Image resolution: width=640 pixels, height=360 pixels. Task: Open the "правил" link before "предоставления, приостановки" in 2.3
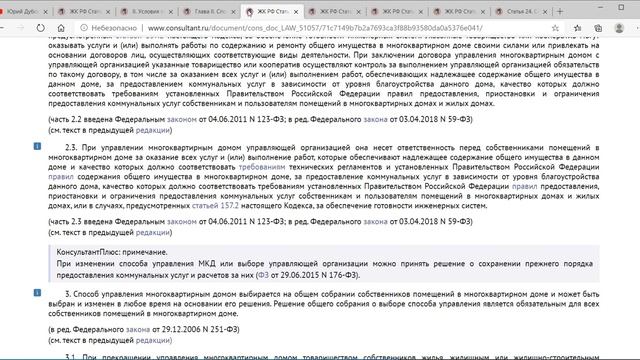pos(524,187)
